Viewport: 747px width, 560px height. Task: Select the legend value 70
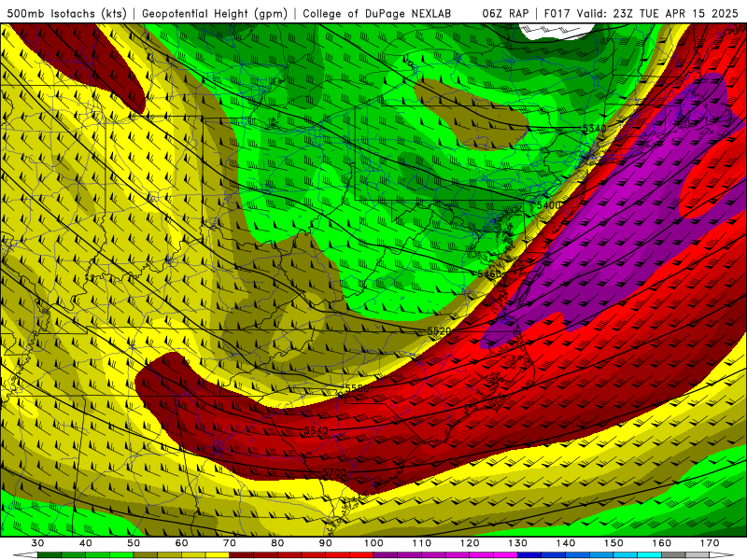pyautogui.click(x=230, y=543)
